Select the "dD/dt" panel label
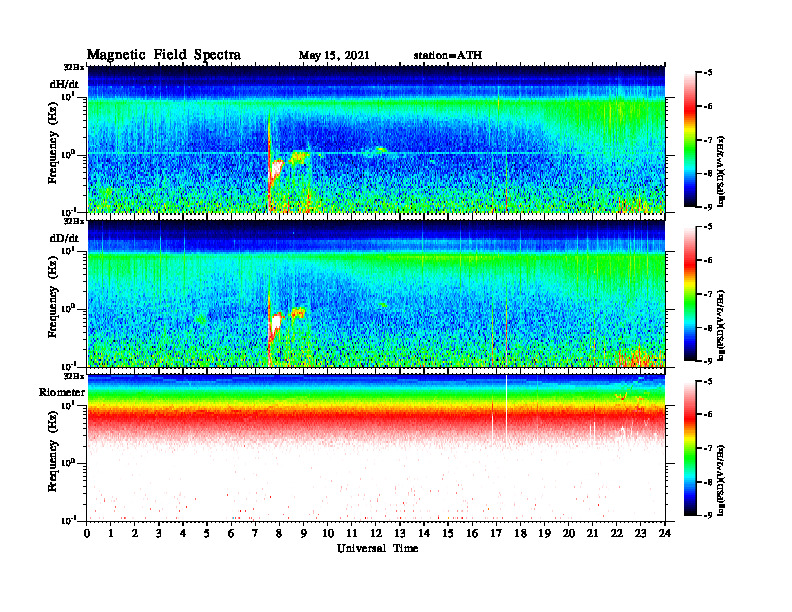Viewport: 792px width, 612px height. (64, 238)
